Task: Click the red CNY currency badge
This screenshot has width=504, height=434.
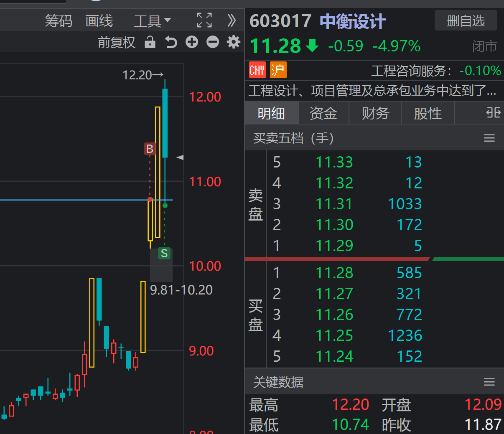Action: point(257,70)
